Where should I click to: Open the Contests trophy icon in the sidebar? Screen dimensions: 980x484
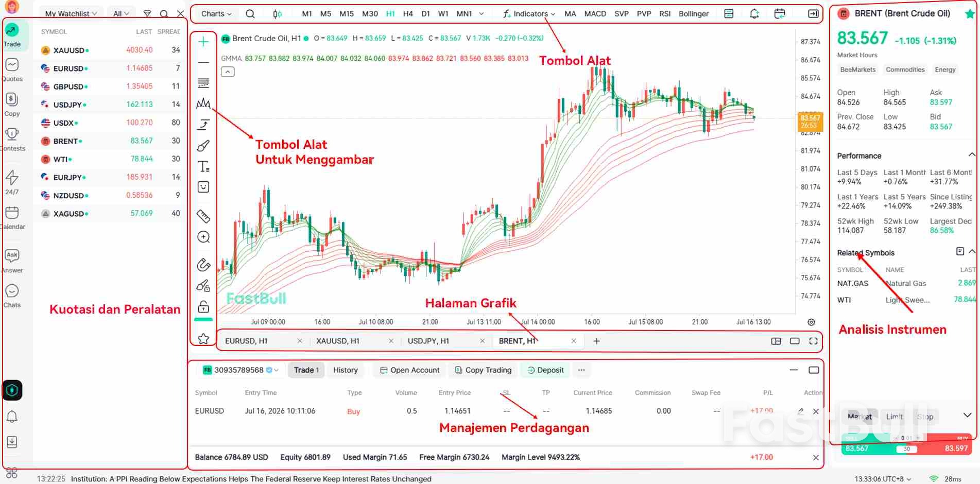(x=12, y=140)
